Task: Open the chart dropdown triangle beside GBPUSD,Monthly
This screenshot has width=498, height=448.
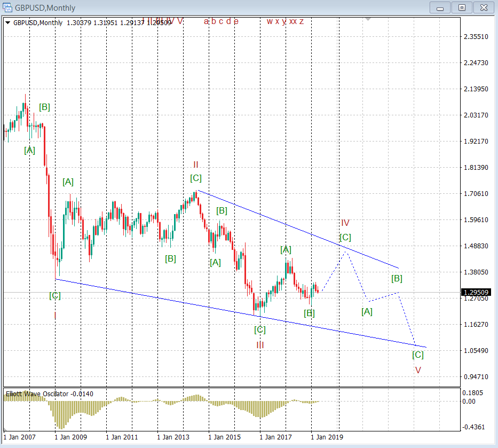Action: [8, 22]
